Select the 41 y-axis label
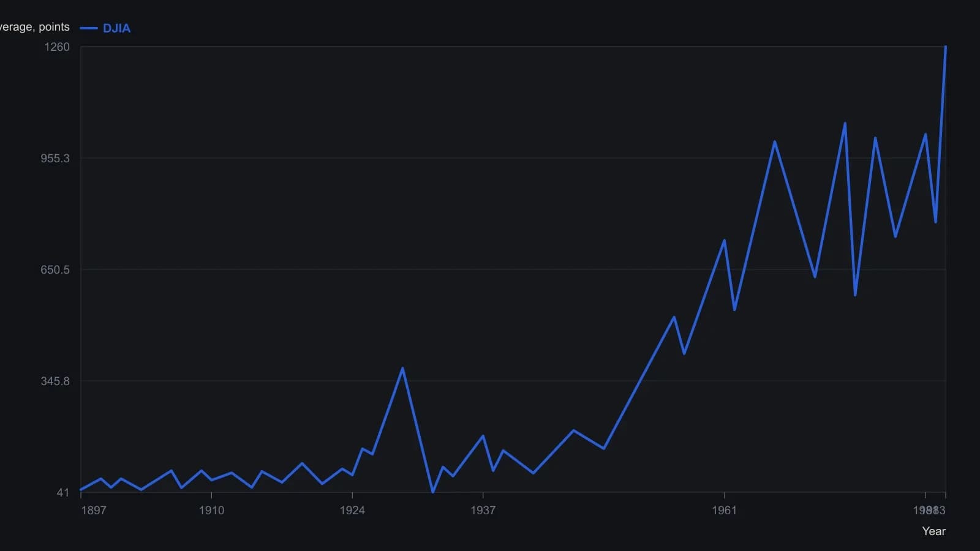Image resolution: width=980 pixels, height=551 pixels. [x=63, y=493]
